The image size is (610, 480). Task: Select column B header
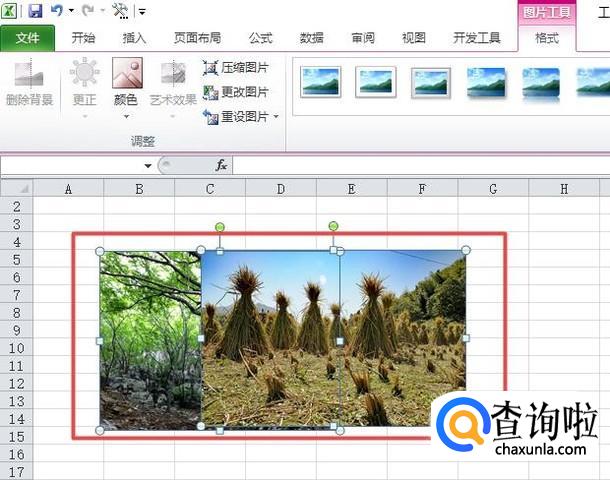click(x=139, y=189)
